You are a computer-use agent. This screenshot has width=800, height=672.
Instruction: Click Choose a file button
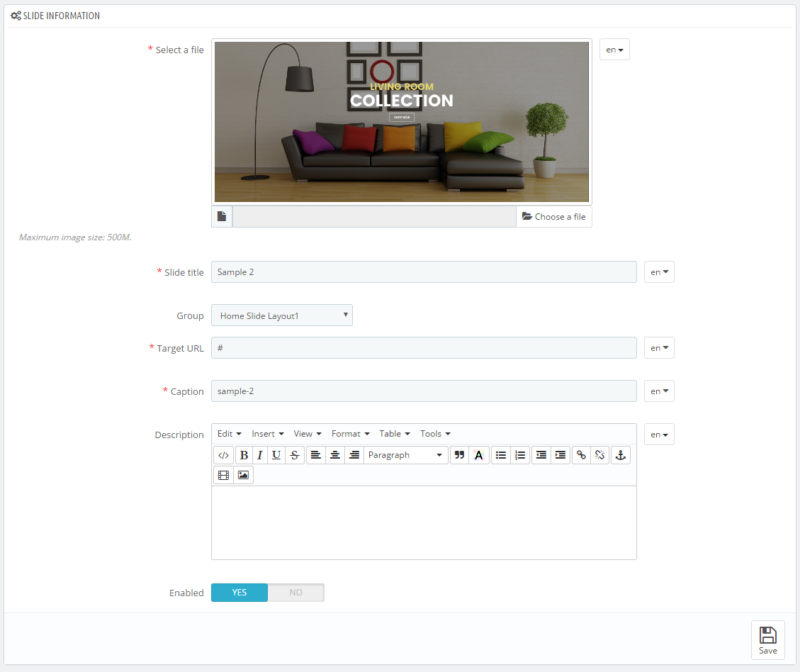(x=554, y=216)
